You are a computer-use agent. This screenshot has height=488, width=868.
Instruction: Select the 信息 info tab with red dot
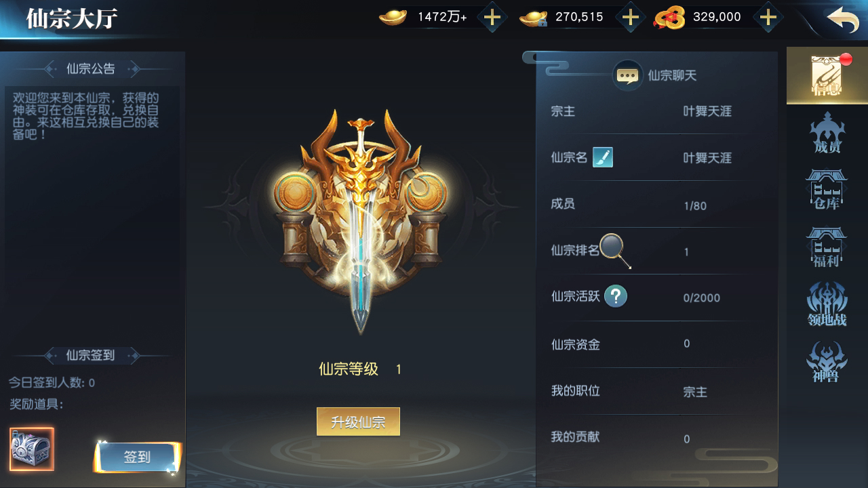[827, 76]
